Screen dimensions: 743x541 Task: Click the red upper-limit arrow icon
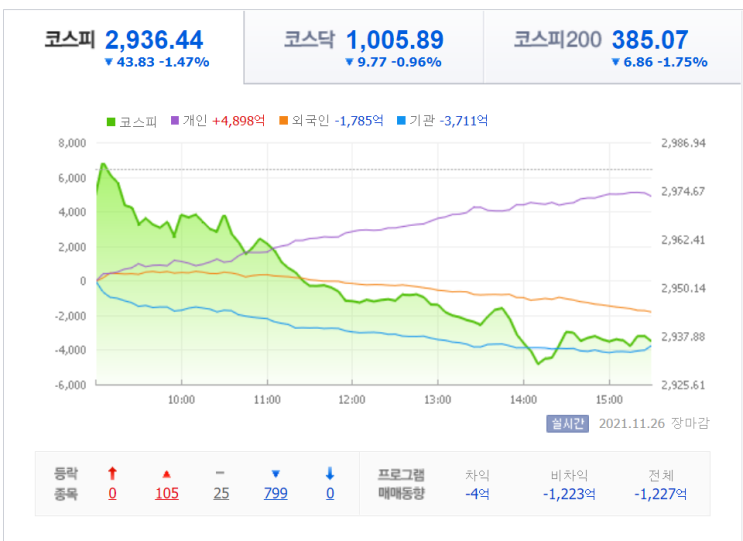(x=112, y=473)
